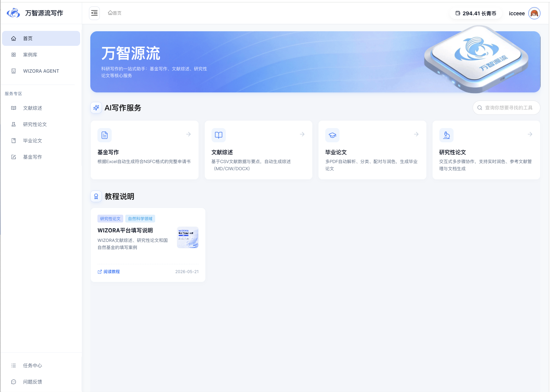
Task: Click the 294.41 长青币 balance button
Action: pyautogui.click(x=476, y=13)
